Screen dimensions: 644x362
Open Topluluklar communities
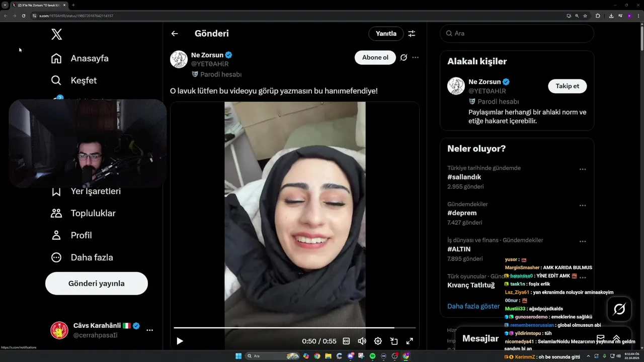(x=84, y=213)
